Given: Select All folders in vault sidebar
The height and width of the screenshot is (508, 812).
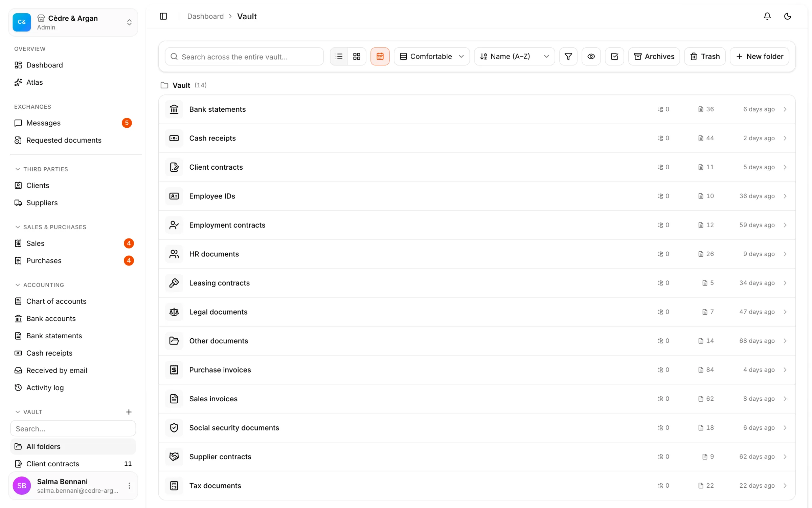Looking at the screenshot, I should point(73,446).
